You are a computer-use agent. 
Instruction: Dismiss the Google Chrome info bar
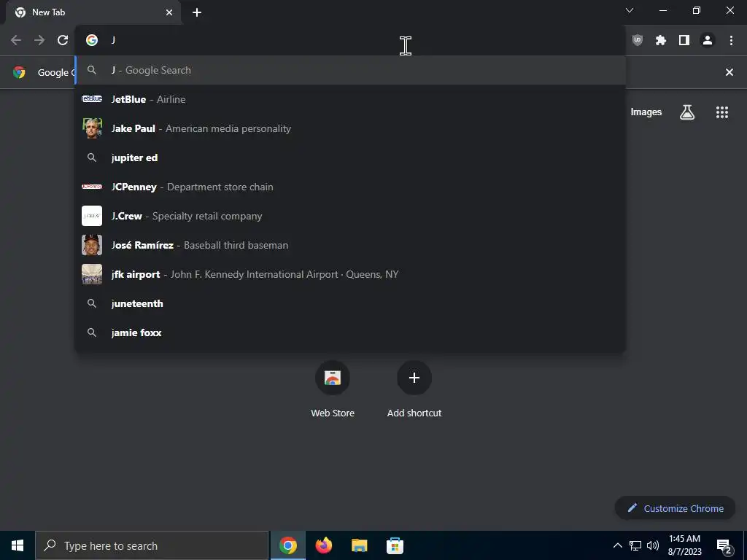click(x=729, y=72)
